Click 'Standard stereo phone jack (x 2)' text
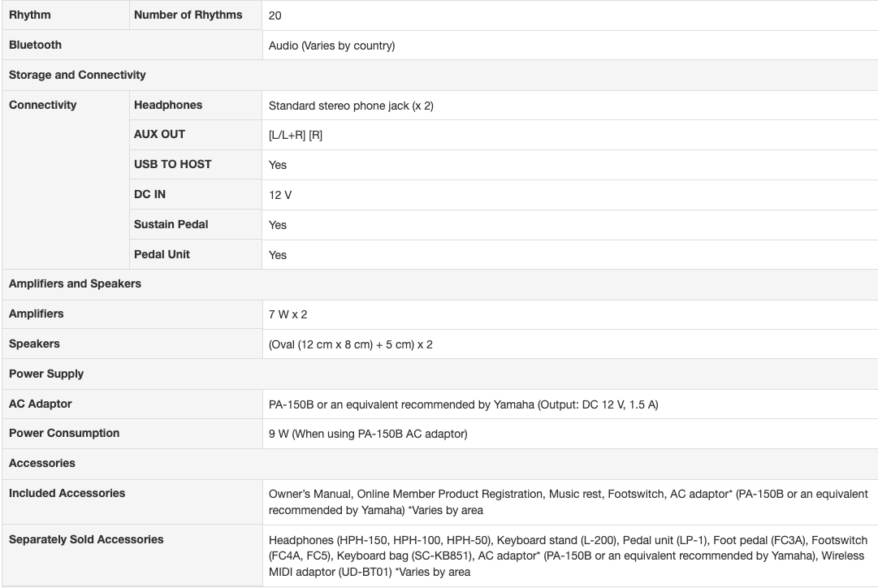 (x=351, y=106)
